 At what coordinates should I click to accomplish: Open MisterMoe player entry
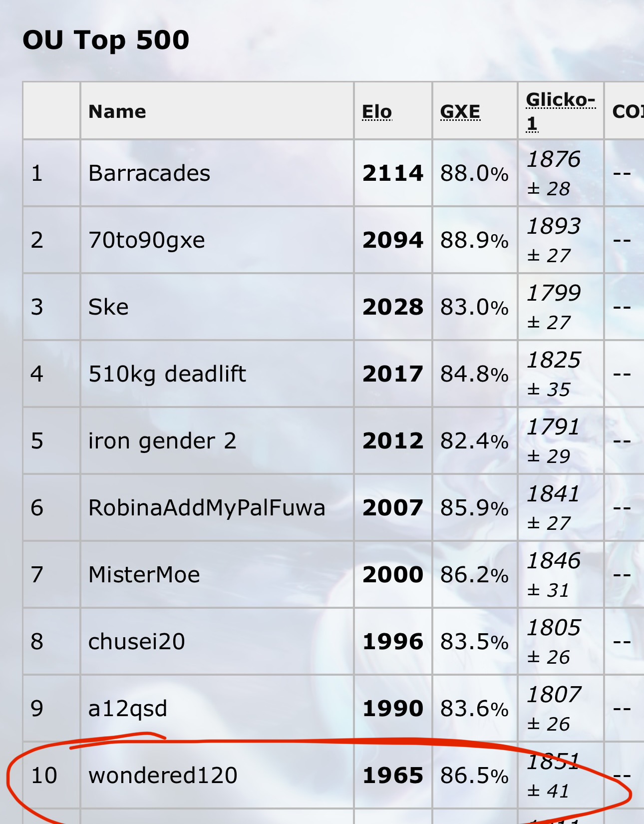[x=144, y=575]
